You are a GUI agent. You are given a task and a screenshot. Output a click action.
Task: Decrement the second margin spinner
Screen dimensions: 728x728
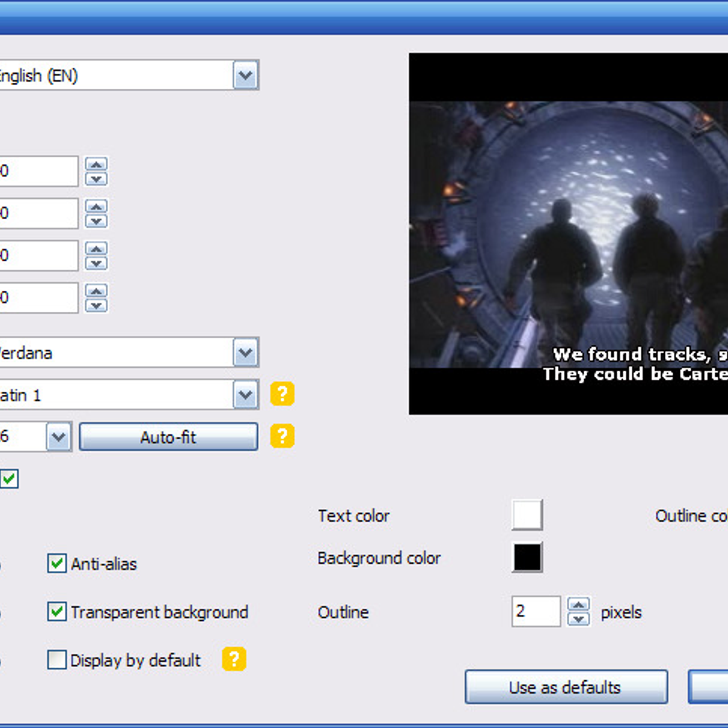pos(96,221)
